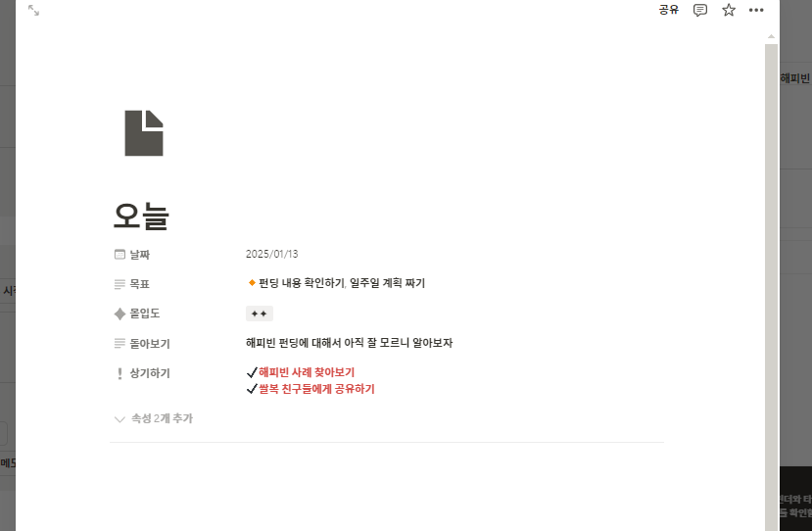Click the 공유 share button
Viewport: 812px width, 531px height.
click(669, 10)
